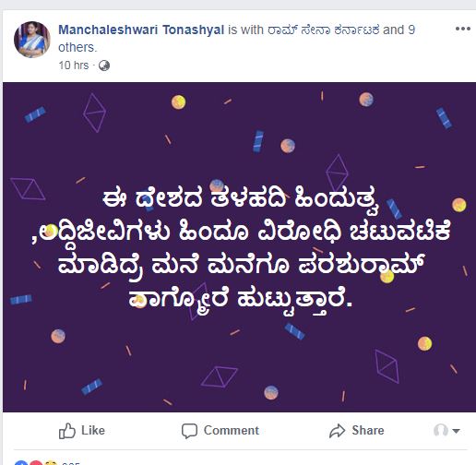
Task: Show the '9 others' tagged people
Action: (x=236, y=39)
